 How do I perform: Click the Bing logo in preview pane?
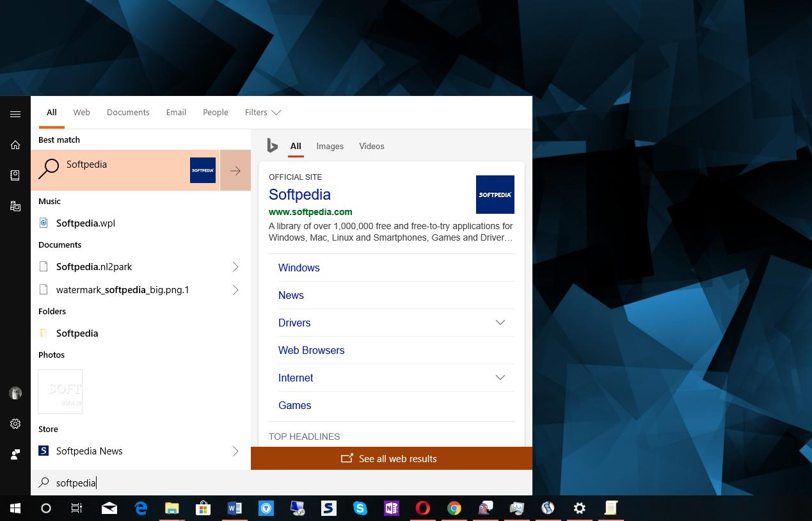click(x=273, y=146)
